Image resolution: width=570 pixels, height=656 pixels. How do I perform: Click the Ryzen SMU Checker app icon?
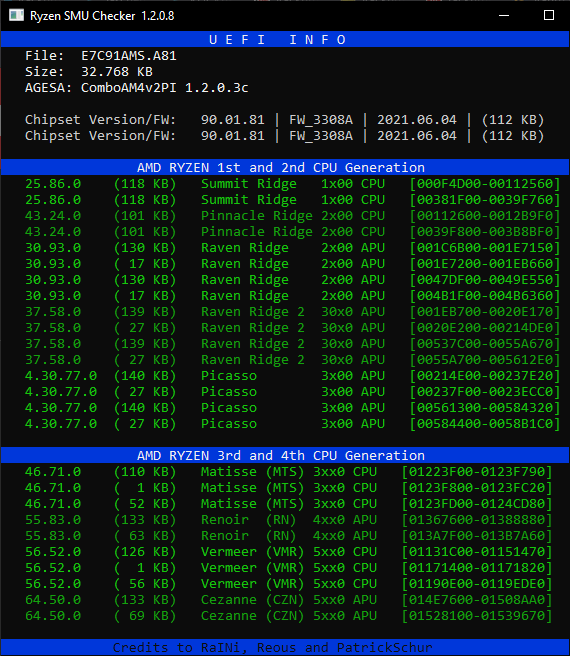16,15
